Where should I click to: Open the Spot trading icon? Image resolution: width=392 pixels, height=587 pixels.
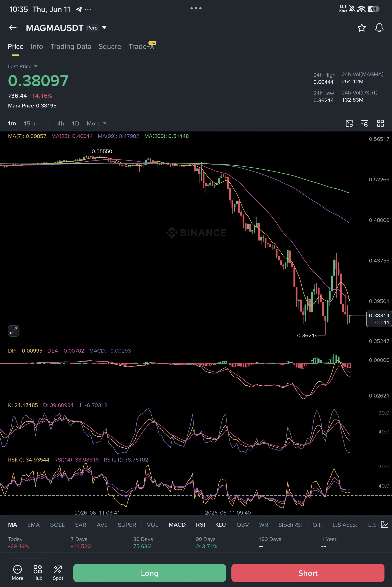[58, 573]
